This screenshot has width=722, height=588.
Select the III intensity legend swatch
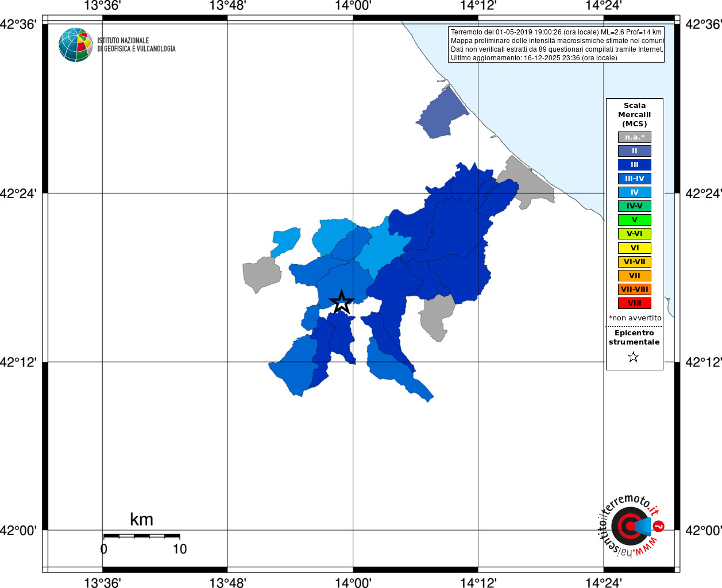pyautogui.click(x=635, y=165)
